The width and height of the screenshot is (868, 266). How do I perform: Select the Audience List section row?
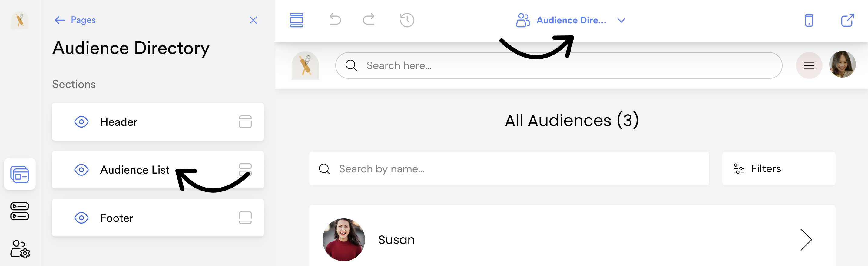(158, 170)
